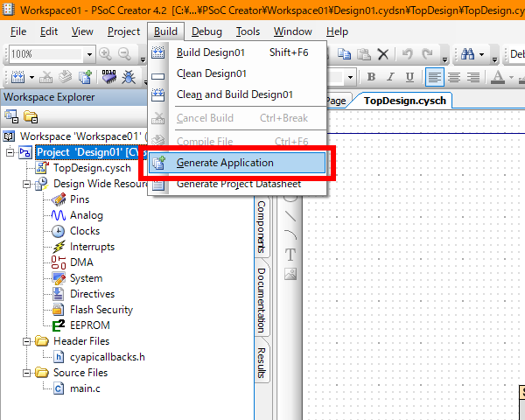
Task: Open the Window menu
Action: point(292,31)
